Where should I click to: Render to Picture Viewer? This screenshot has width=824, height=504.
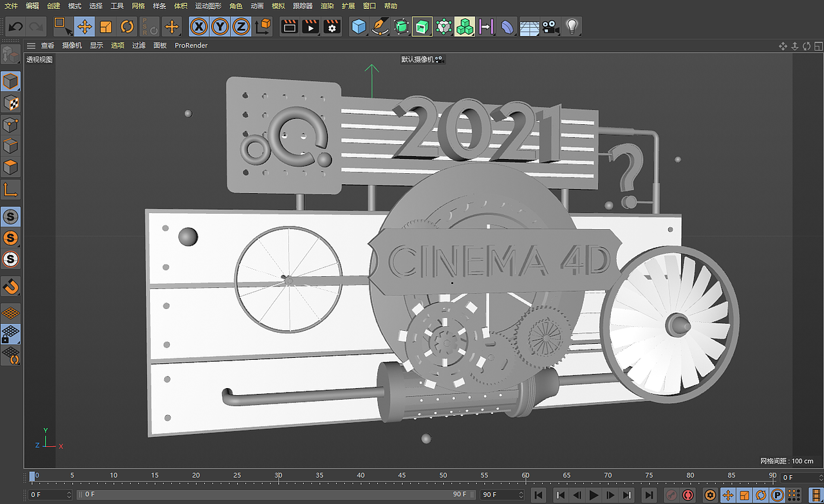310,26
